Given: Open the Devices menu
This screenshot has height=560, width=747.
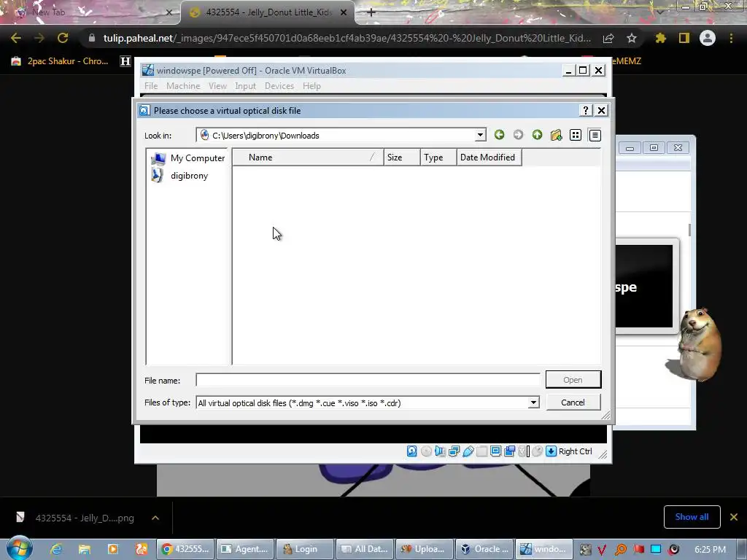Looking at the screenshot, I should [279, 86].
